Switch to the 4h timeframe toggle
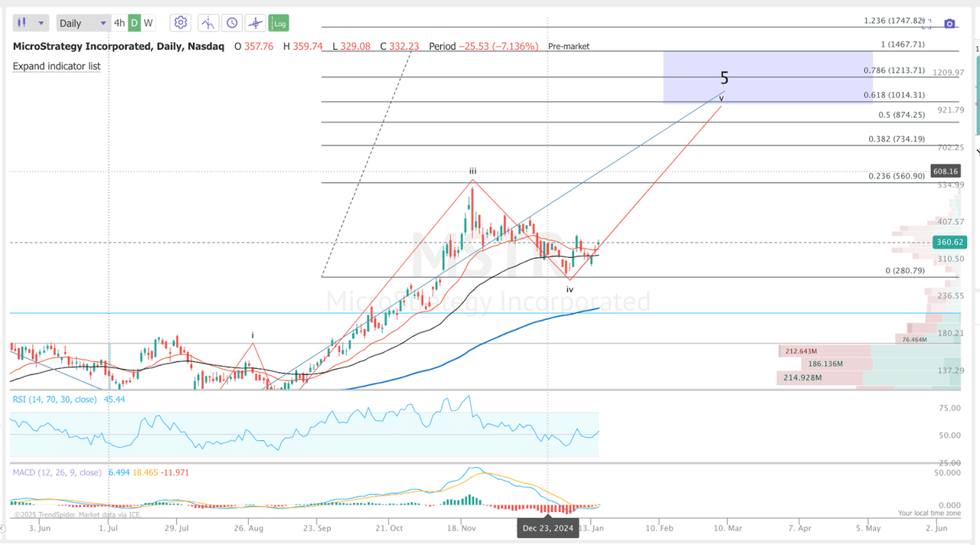The height and width of the screenshot is (545, 980). click(119, 23)
